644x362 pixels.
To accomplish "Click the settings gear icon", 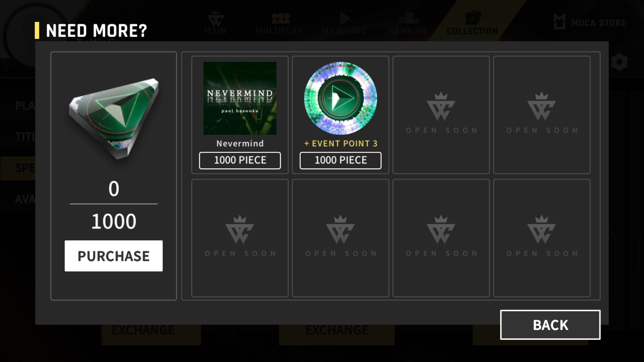I will point(619,62).
